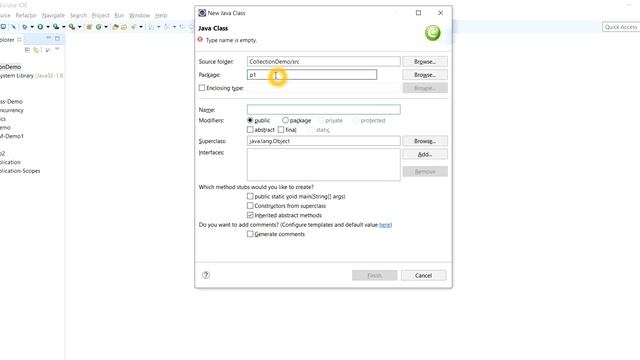
Task: Click Browse button next to Source folder
Action: click(x=425, y=61)
